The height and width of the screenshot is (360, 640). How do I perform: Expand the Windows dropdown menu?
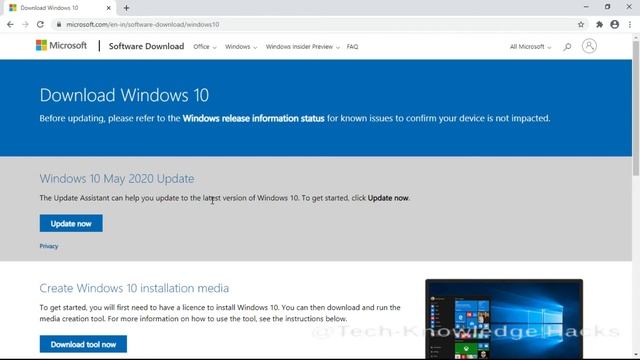point(241,47)
